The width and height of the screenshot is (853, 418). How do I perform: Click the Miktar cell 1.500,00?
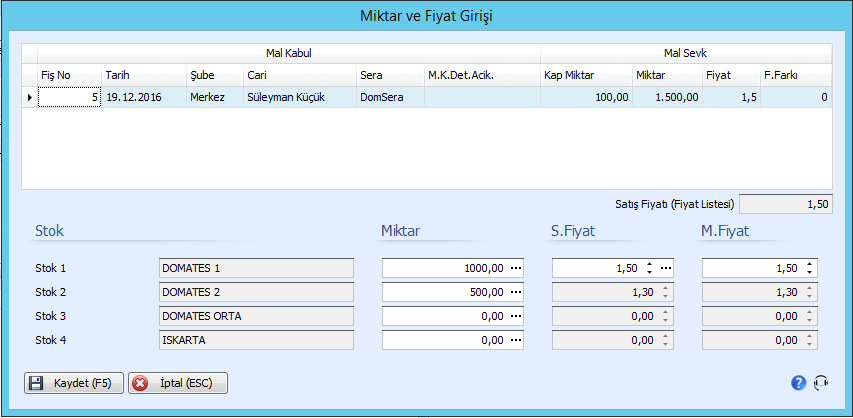point(667,97)
